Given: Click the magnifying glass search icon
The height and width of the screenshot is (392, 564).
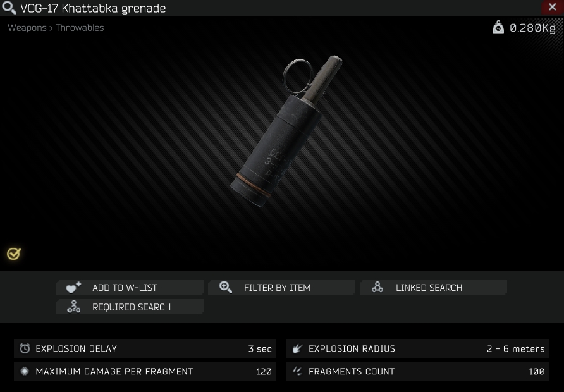Looking at the screenshot, I should pos(9,8).
